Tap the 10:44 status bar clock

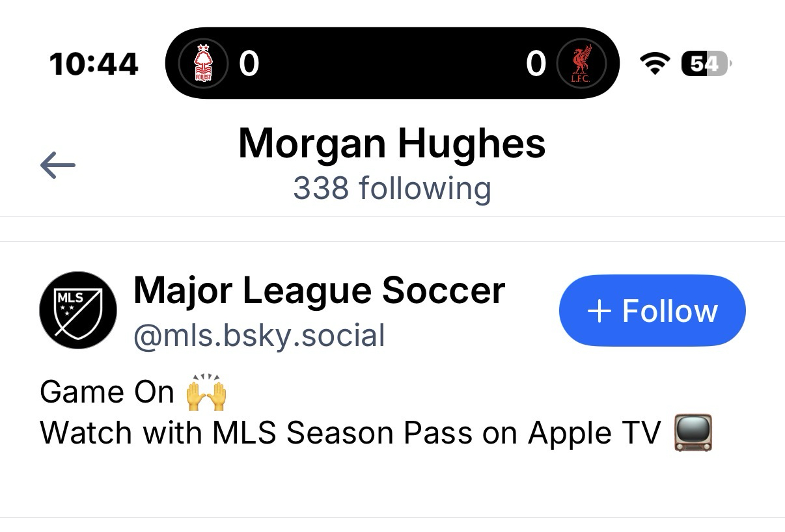pos(94,64)
